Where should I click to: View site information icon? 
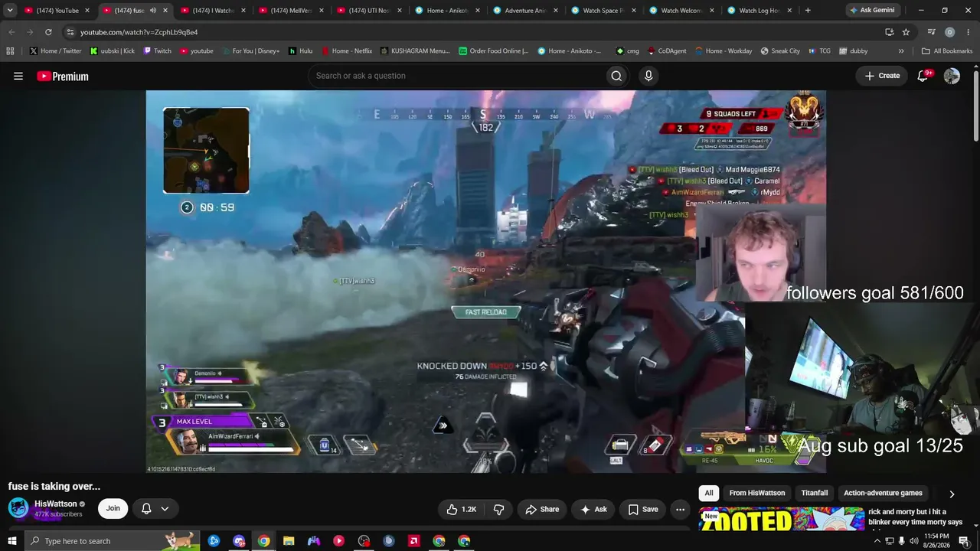70,32
